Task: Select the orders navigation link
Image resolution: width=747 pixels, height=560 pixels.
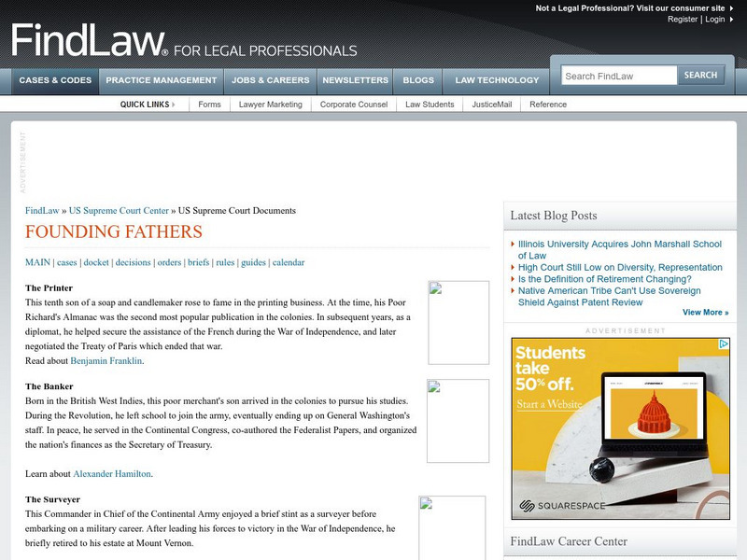Action: [x=169, y=262]
